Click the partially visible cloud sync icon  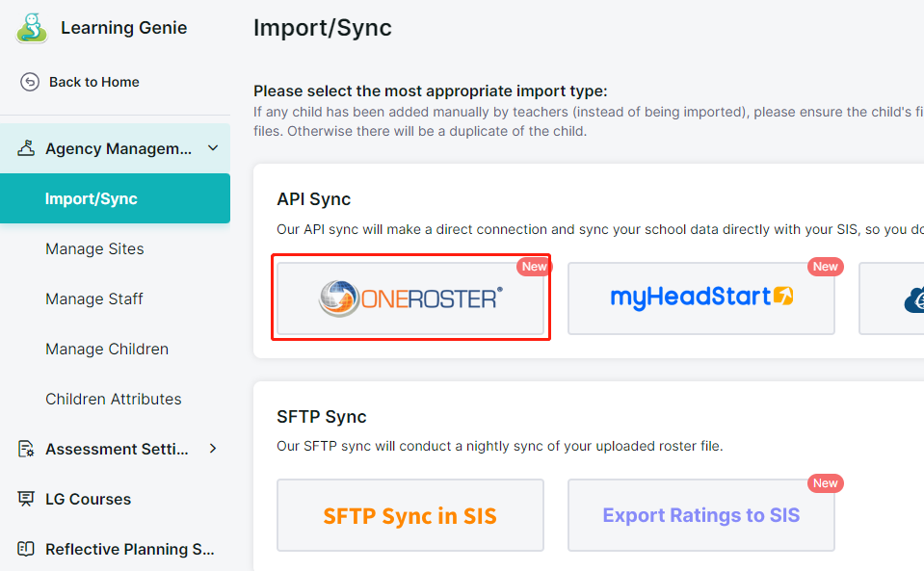(913, 299)
